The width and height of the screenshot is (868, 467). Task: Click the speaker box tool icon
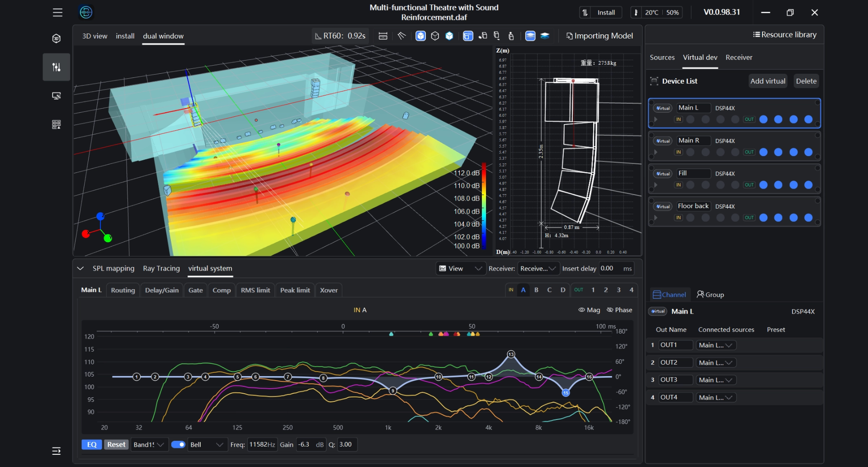coord(497,36)
